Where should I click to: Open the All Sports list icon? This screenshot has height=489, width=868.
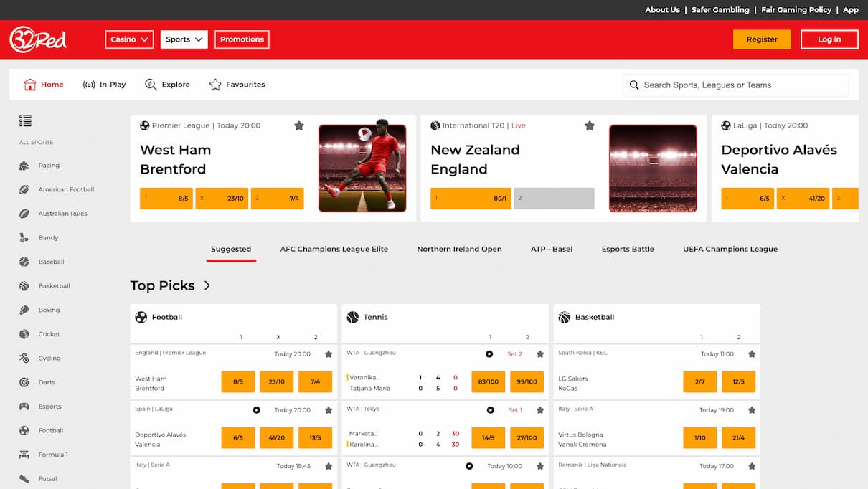pyautogui.click(x=25, y=121)
